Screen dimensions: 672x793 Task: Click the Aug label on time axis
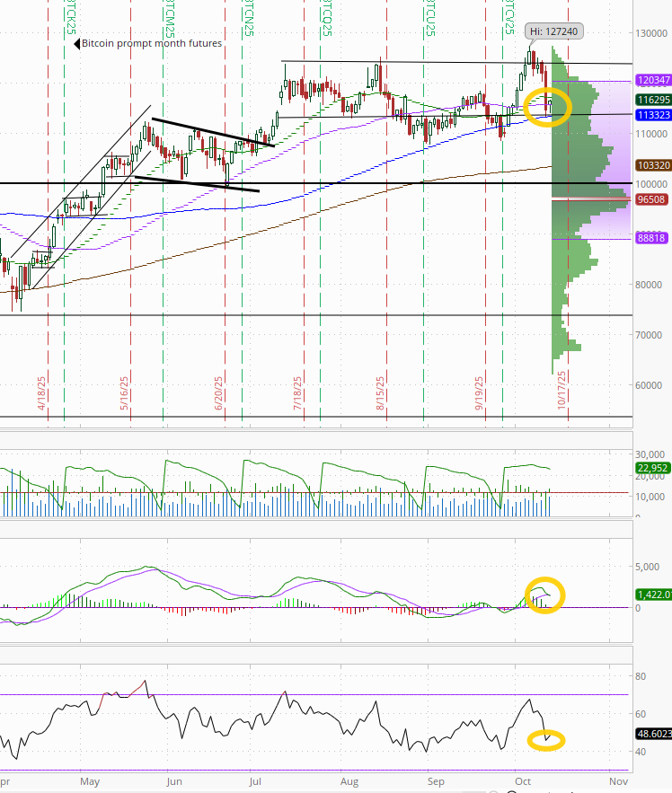pyautogui.click(x=349, y=781)
